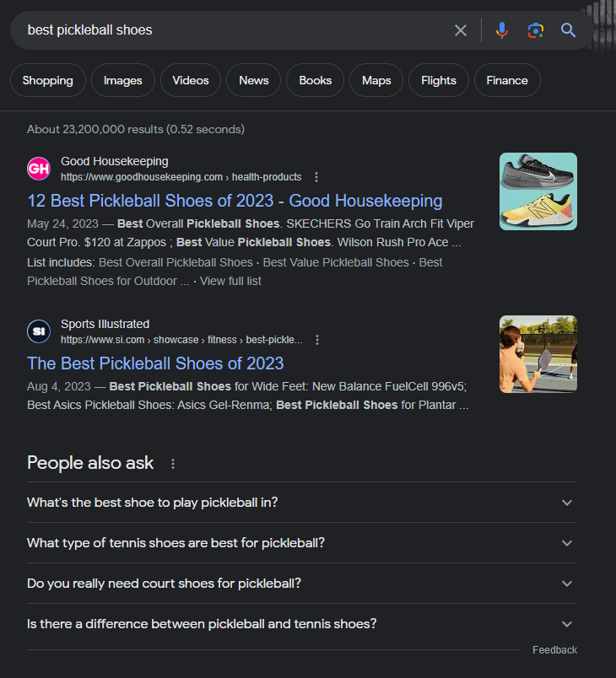
Task: Click 'Sports Illustrated' site name text
Action: tap(105, 324)
